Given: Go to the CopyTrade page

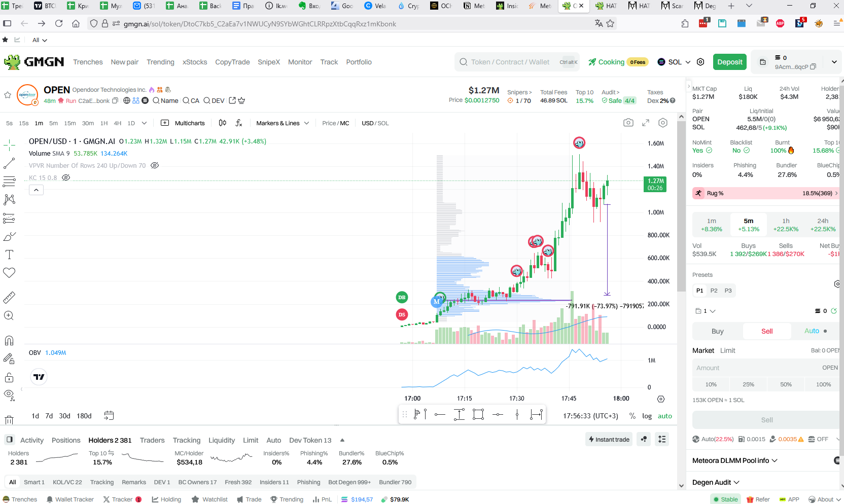Looking at the screenshot, I should click(232, 62).
